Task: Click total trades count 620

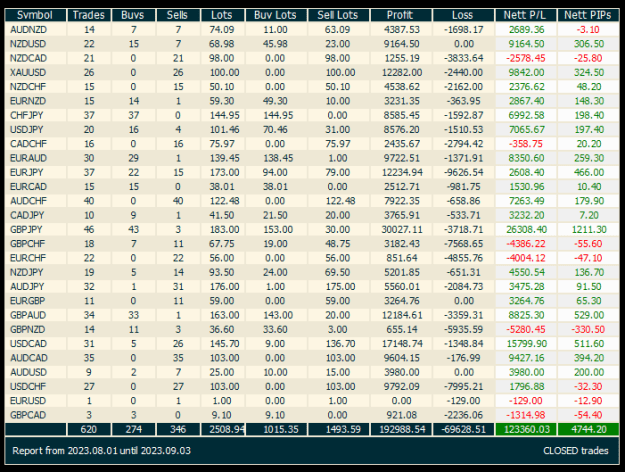Action: point(88,429)
